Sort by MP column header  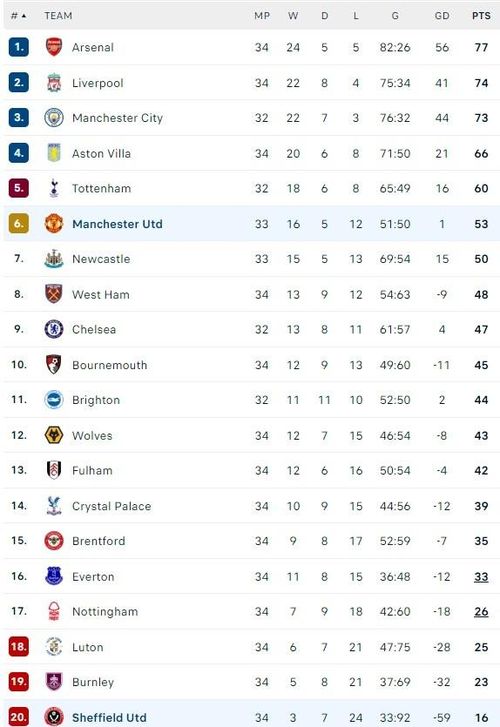[262, 16]
